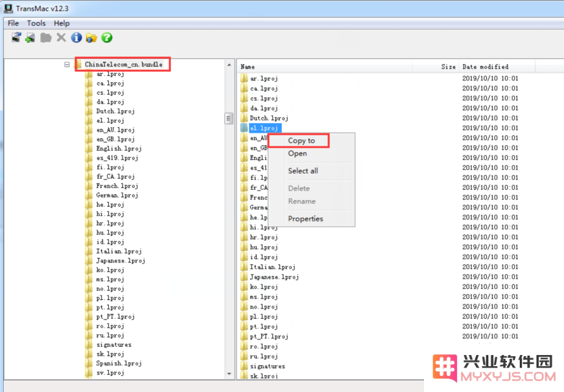Screen dimensions: 564x392
Task: Select English.lproj in the left tree
Action: 119,149
